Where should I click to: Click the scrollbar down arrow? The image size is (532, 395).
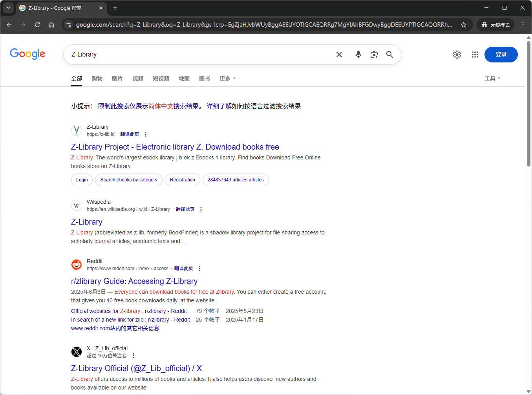(528, 392)
